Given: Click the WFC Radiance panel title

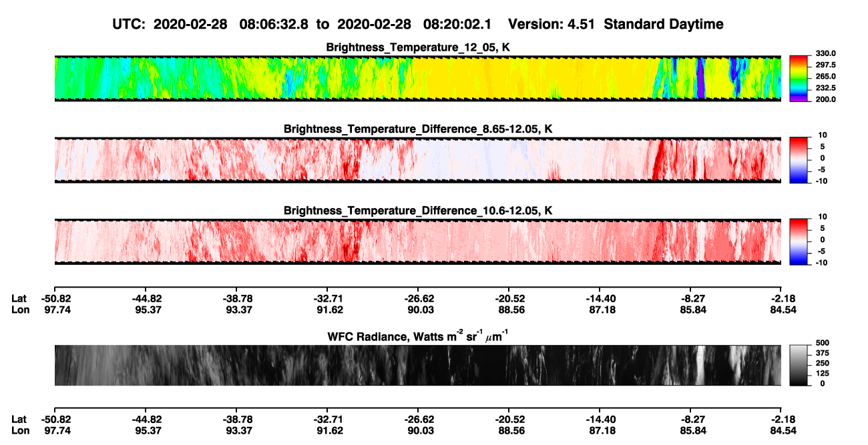Looking at the screenshot, I should 418,336.
